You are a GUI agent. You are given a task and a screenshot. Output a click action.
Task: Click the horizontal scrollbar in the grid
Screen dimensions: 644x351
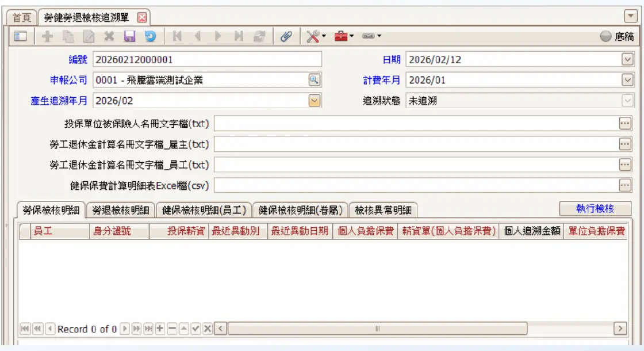377,329
